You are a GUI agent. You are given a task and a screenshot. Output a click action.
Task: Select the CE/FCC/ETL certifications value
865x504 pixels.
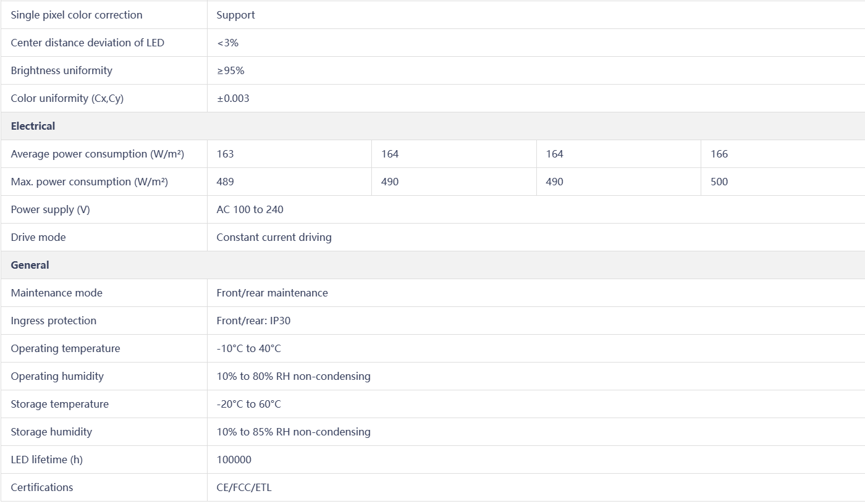pyautogui.click(x=244, y=487)
